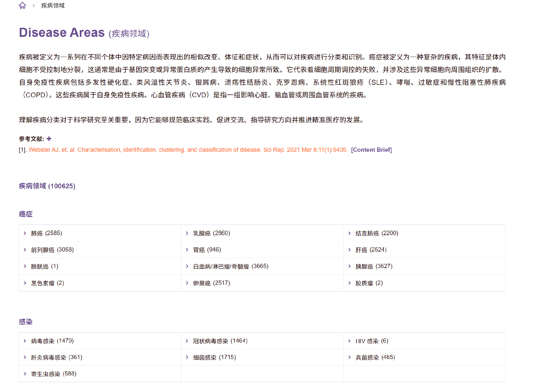Click the chevron icon next to 冠状病毒感染
This screenshot has height=392, width=545.
click(187, 341)
